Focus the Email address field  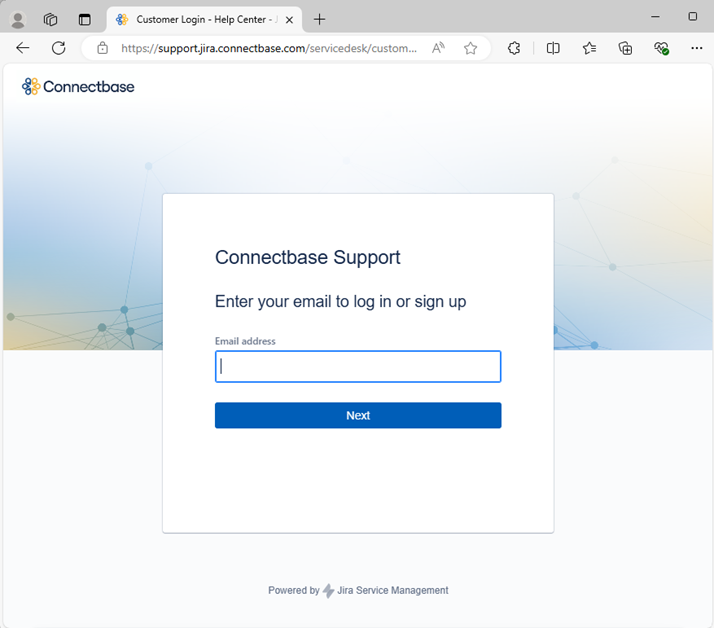click(358, 366)
